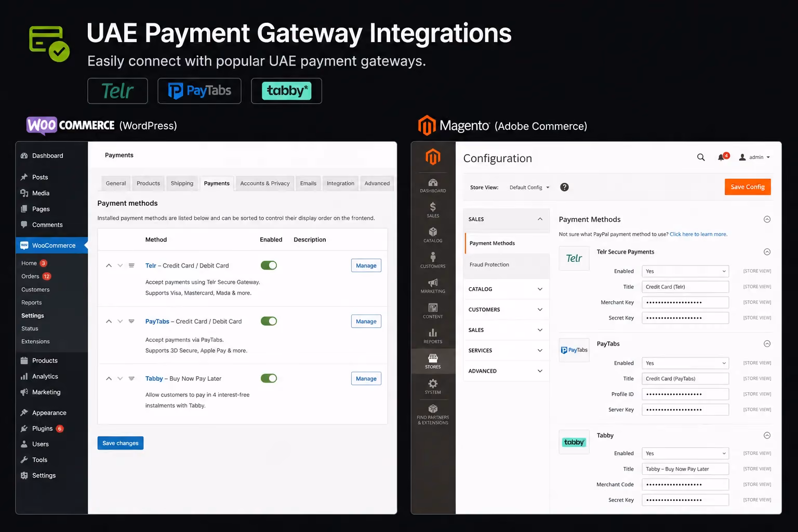The height and width of the screenshot is (532, 798).
Task: Open Magento System gear icon
Action: coord(433,387)
